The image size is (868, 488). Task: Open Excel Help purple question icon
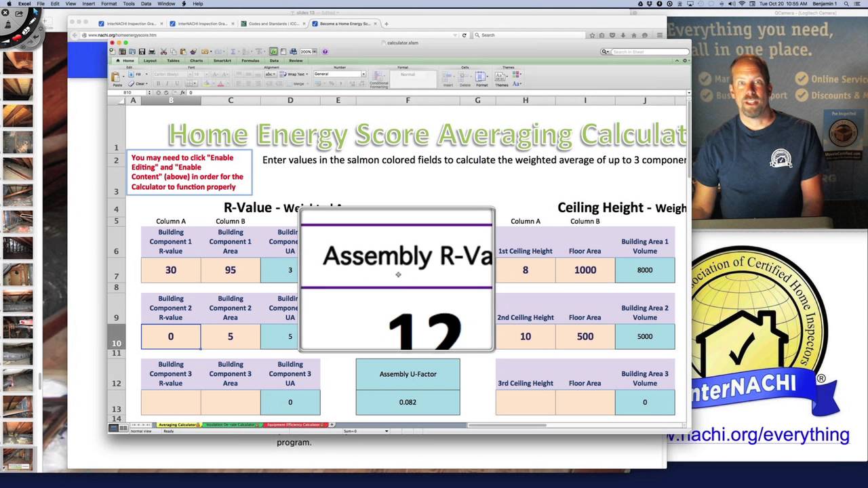click(x=325, y=52)
